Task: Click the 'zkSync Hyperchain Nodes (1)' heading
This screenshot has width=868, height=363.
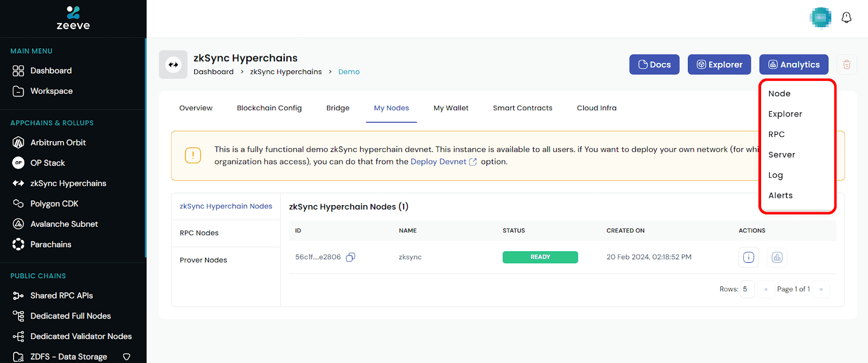Action: pyautogui.click(x=349, y=207)
